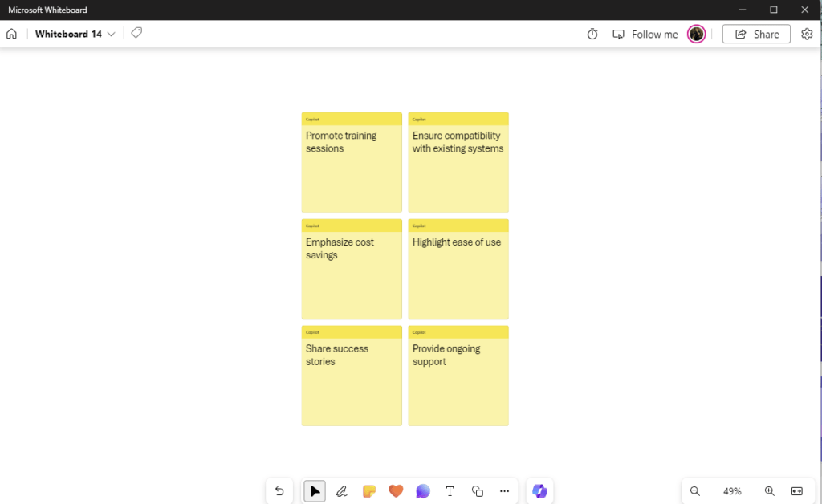Open Copilot from the bottom toolbar
The height and width of the screenshot is (504, 822).
pos(539,491)
